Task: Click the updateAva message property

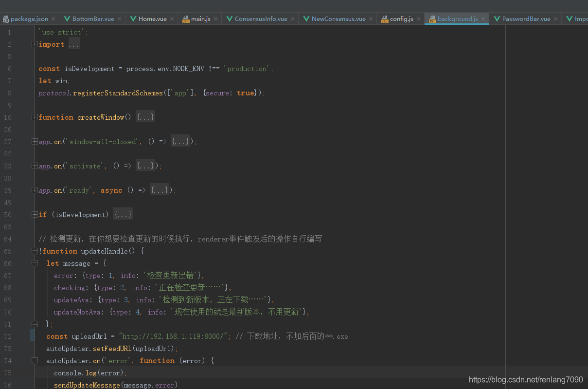Action: pos(164,300)
